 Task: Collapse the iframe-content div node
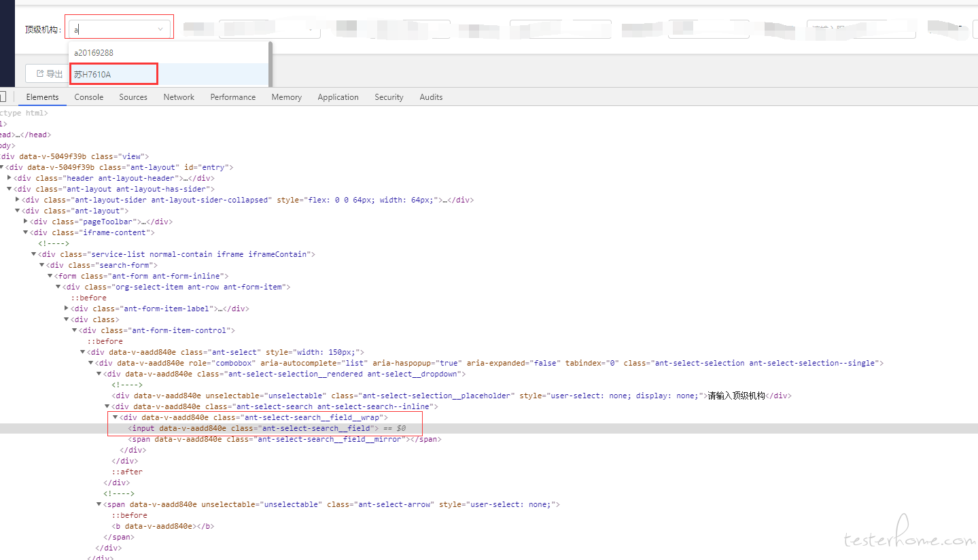pos(26,232)
